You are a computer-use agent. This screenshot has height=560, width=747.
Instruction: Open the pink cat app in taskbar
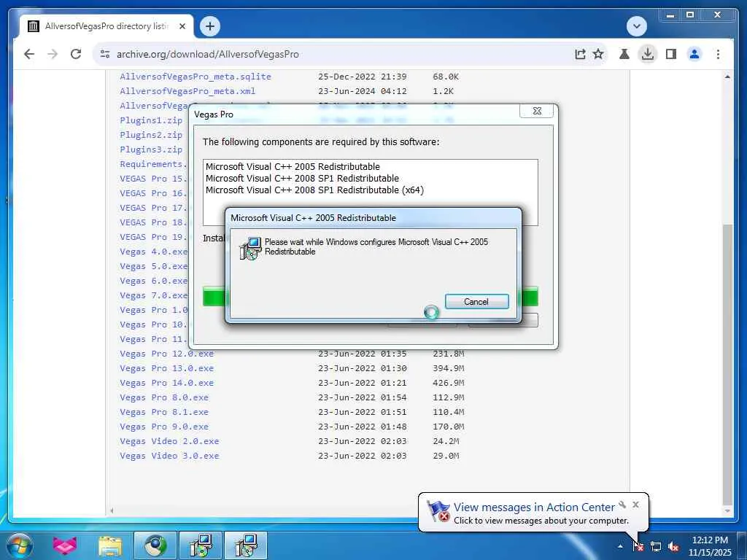[x=65, y=545]
